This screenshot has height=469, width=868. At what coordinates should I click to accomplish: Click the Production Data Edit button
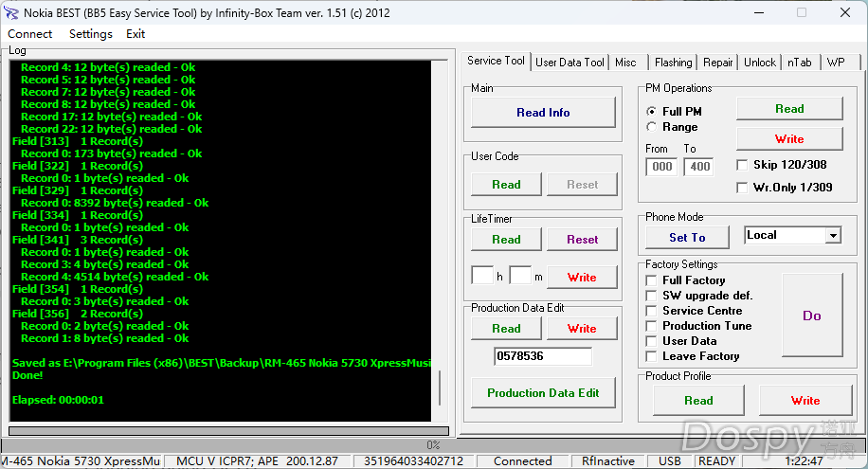click(x=543, y=393)
